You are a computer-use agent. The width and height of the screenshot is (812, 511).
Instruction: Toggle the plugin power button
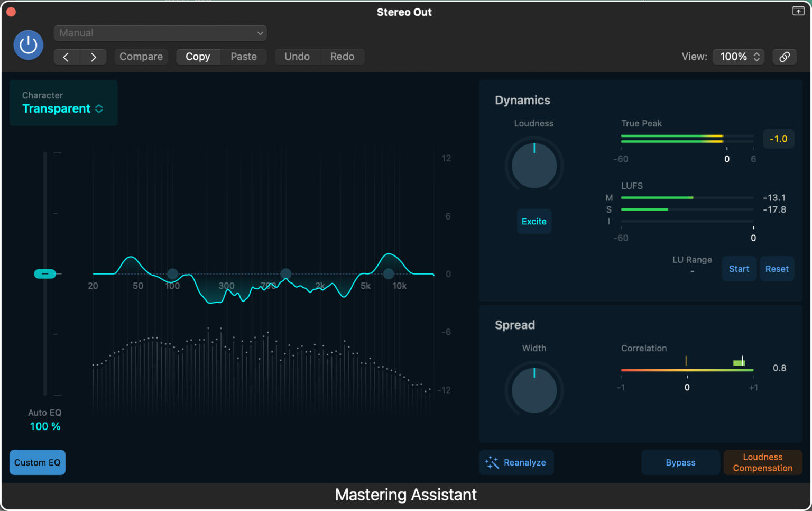click(27, 45)
